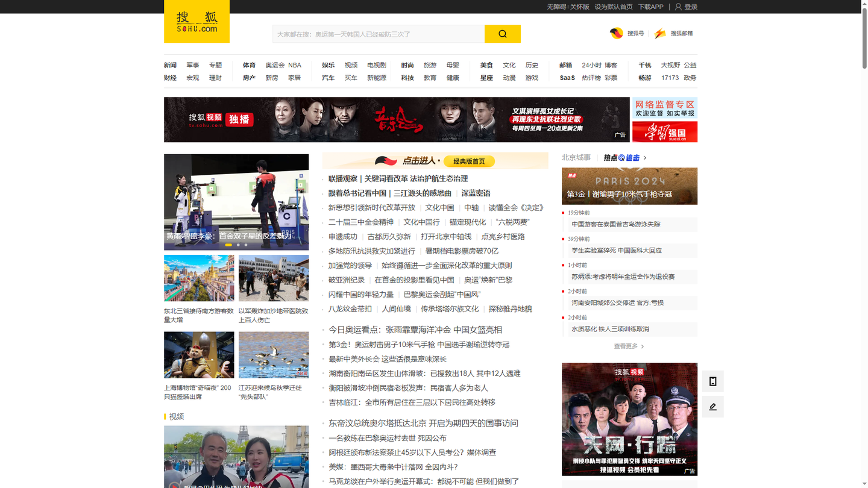Open the 体育 navigation item
The height and width of the screenshot is (488, 868).
click(x=249, y=65)
